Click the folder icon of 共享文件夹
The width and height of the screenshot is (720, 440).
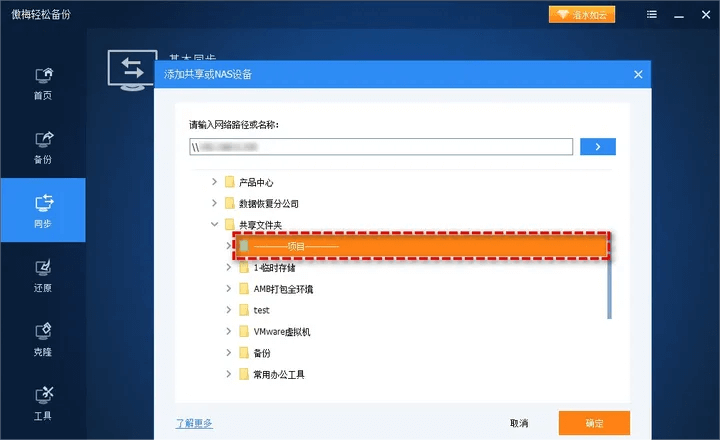click(x=230, y=225)
